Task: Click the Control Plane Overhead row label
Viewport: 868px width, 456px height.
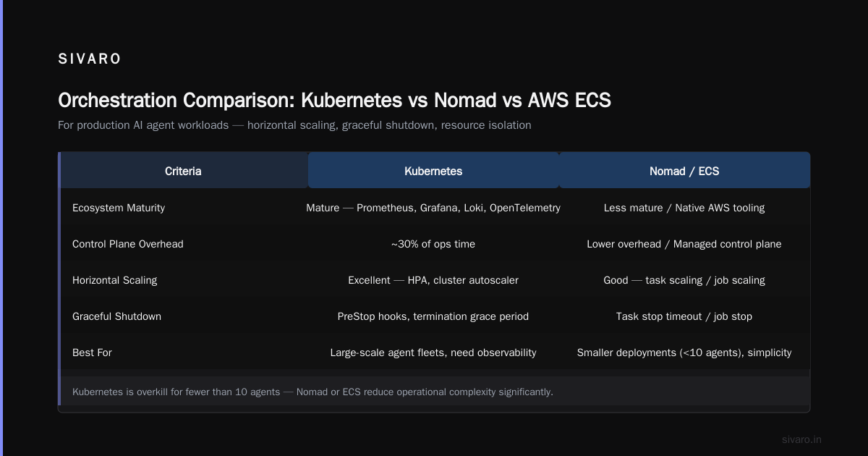Action: (128, 244)
